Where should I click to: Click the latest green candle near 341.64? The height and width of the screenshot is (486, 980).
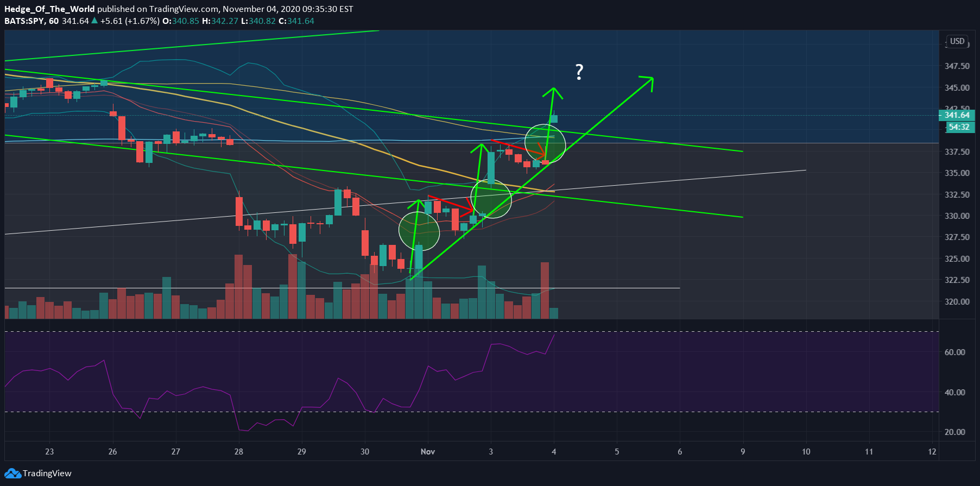click(554, 118)
